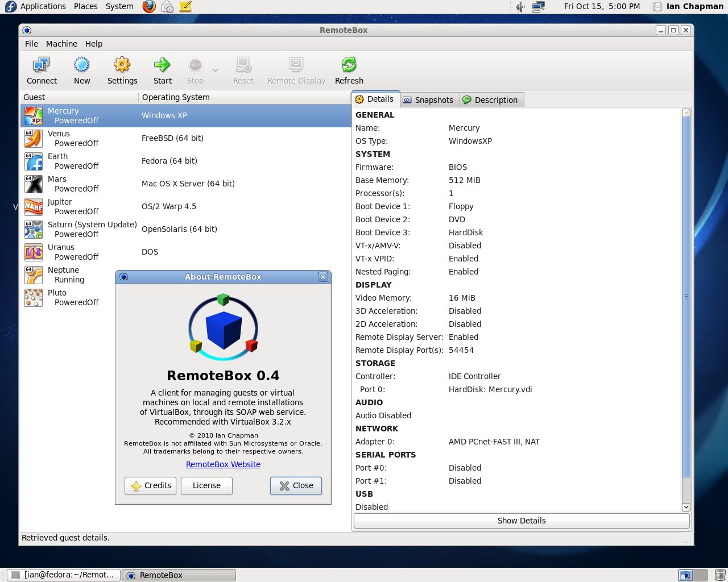Open the Machine menu

61,44
